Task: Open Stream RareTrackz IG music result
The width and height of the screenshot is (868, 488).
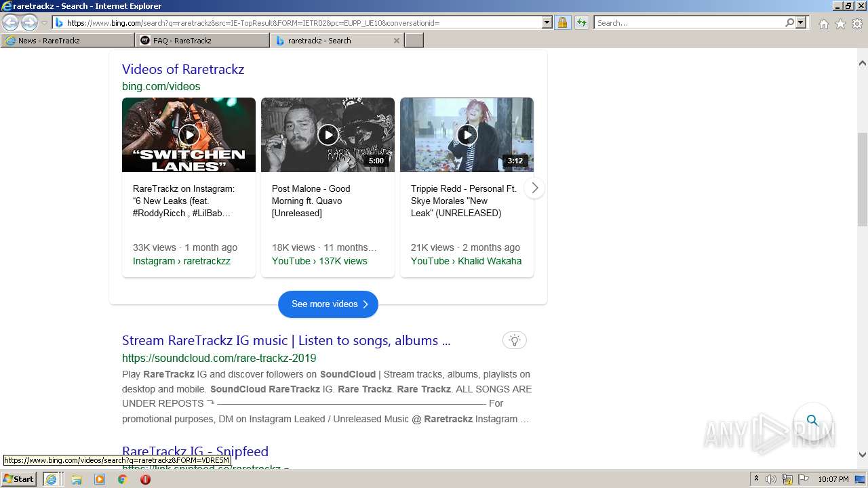Action: (286, 340)
